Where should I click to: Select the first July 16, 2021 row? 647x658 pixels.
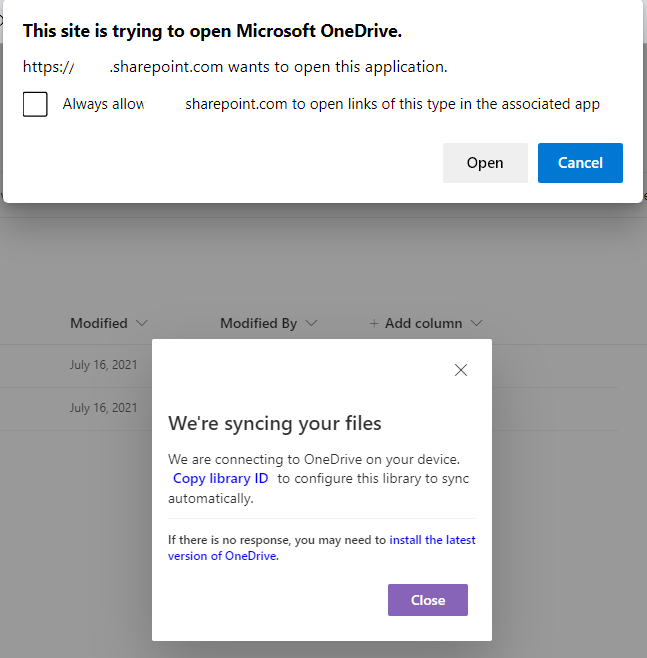coord(104,365)
